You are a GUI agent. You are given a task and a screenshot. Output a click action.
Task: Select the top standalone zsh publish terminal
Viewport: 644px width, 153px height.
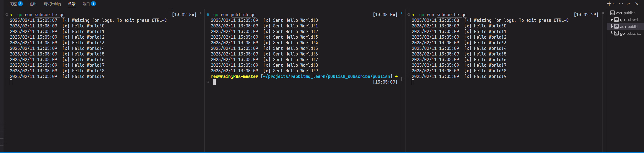pos(626,13)
